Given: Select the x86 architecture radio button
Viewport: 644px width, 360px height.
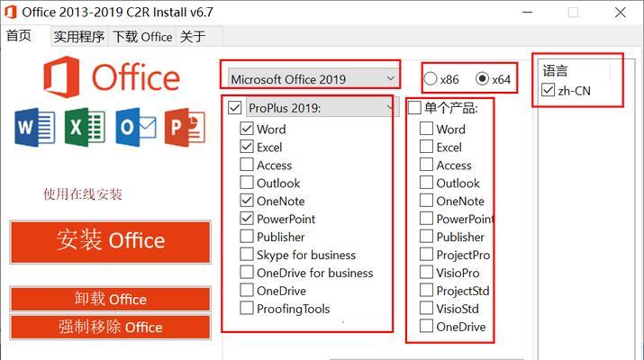Looking at the screenshot, I should tap(431, 78).
